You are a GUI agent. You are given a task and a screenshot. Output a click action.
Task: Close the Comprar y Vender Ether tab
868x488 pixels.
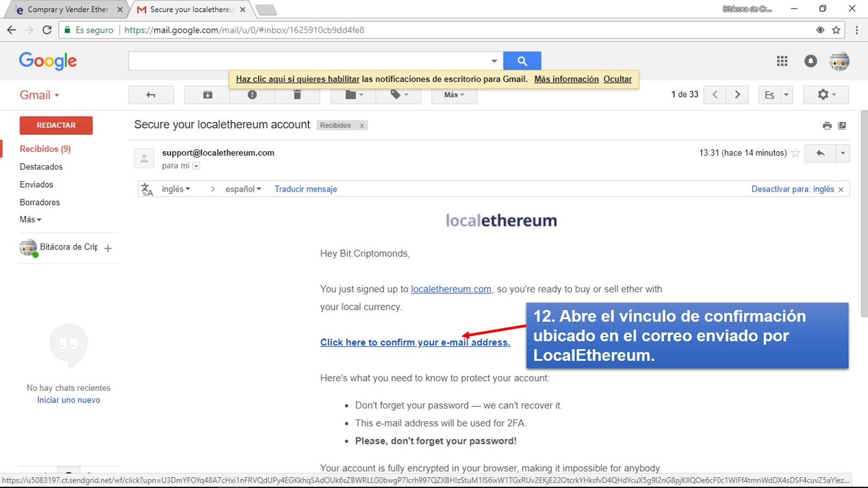120,9
